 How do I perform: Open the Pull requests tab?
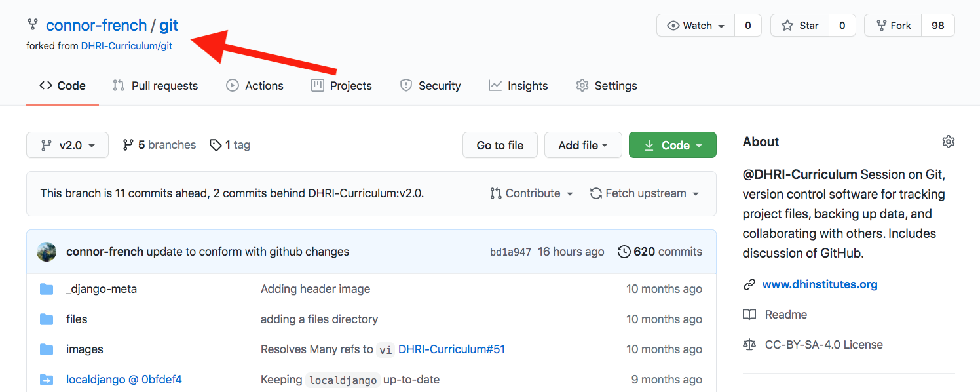pos(155,86)
